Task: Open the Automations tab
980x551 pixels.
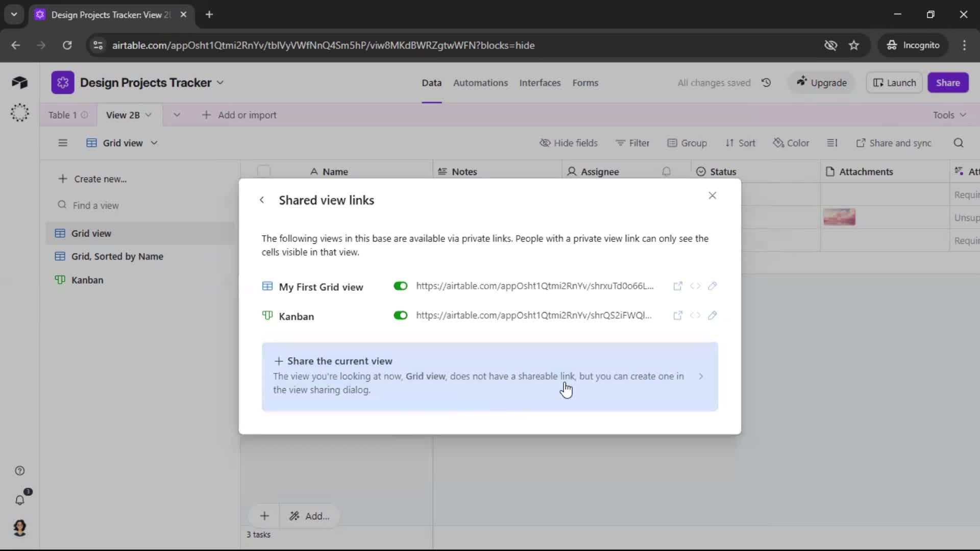Action: tap(480, 83)
